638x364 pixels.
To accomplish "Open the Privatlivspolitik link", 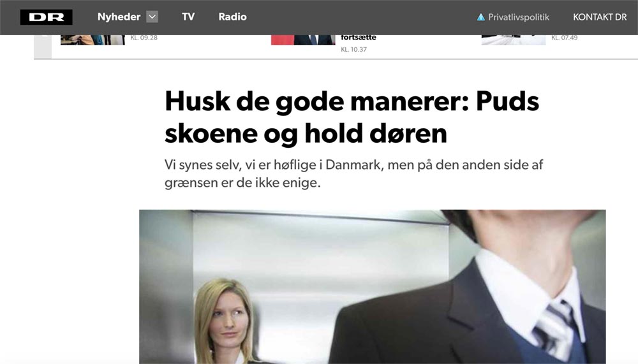I will point(518,17).
